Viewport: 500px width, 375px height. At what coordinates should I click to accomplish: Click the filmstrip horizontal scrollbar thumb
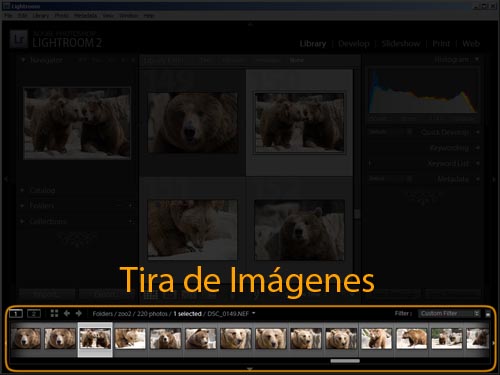pyautogui.click(x=345, y=361)
